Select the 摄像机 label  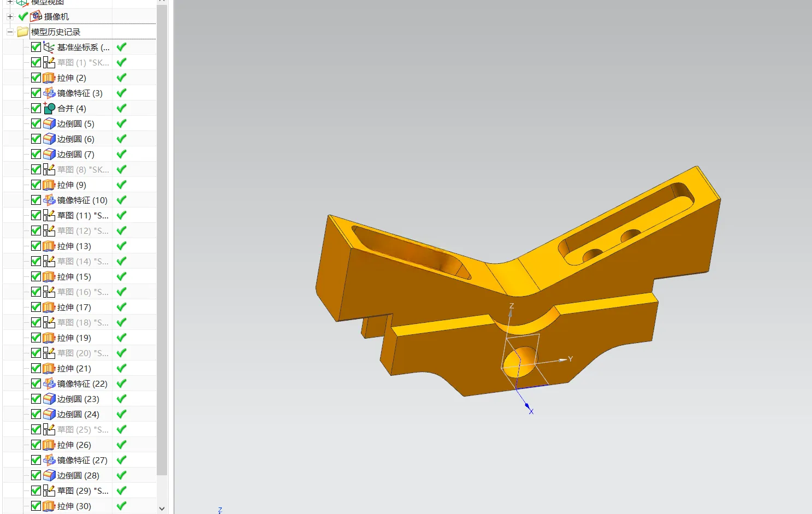point(57,17)
